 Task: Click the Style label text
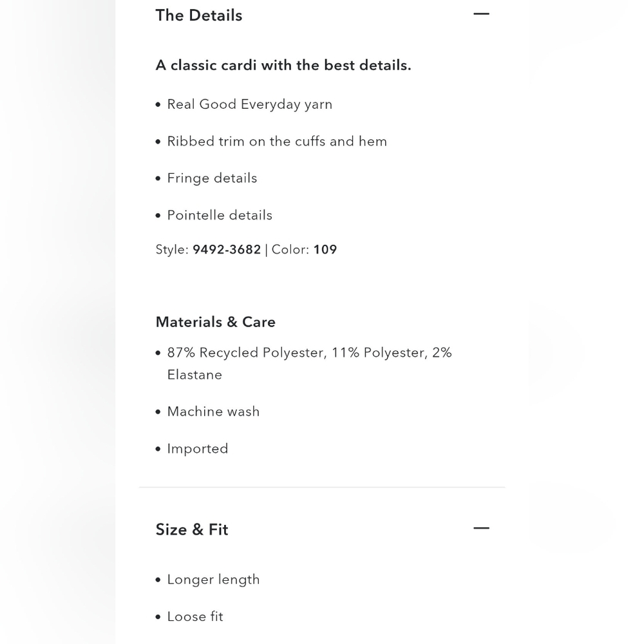tap(172, 250)
